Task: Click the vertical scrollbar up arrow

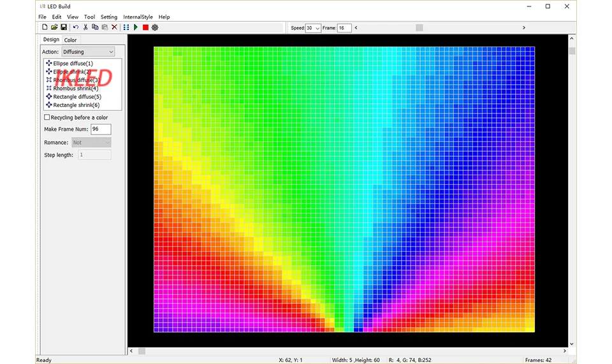Action: 572,38
